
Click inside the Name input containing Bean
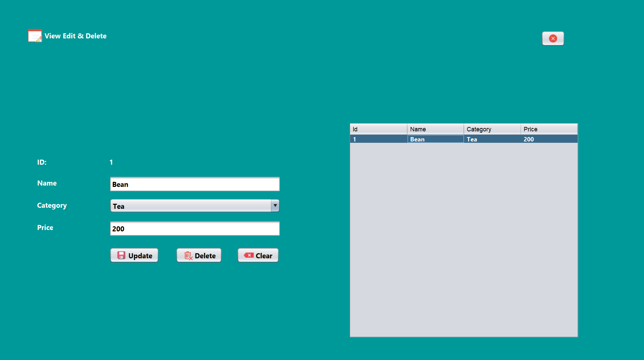195,184
